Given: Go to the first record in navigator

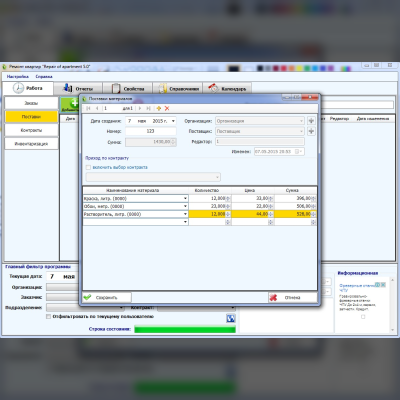Looking at the screenshot, I should tap(88, 108).
